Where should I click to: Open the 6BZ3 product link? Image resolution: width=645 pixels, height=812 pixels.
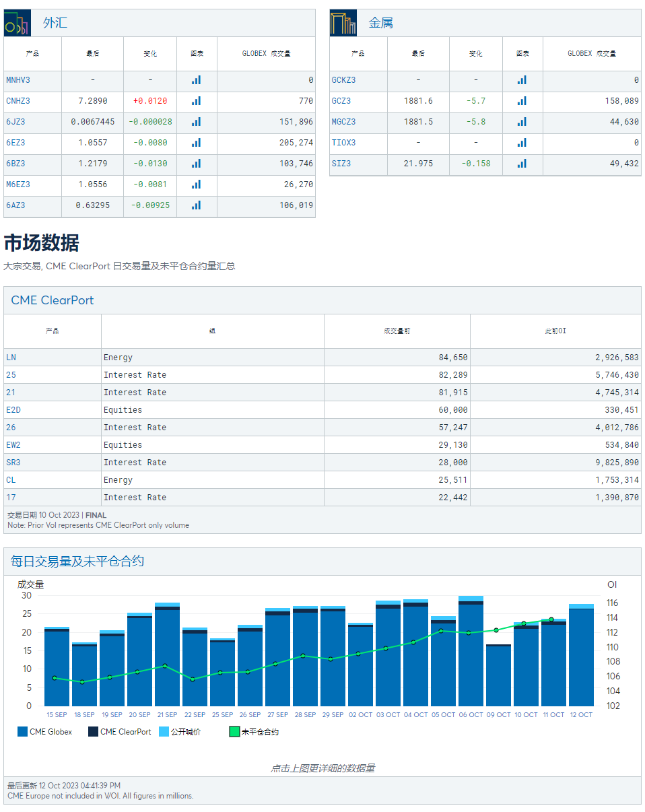(x=15, y=164)
